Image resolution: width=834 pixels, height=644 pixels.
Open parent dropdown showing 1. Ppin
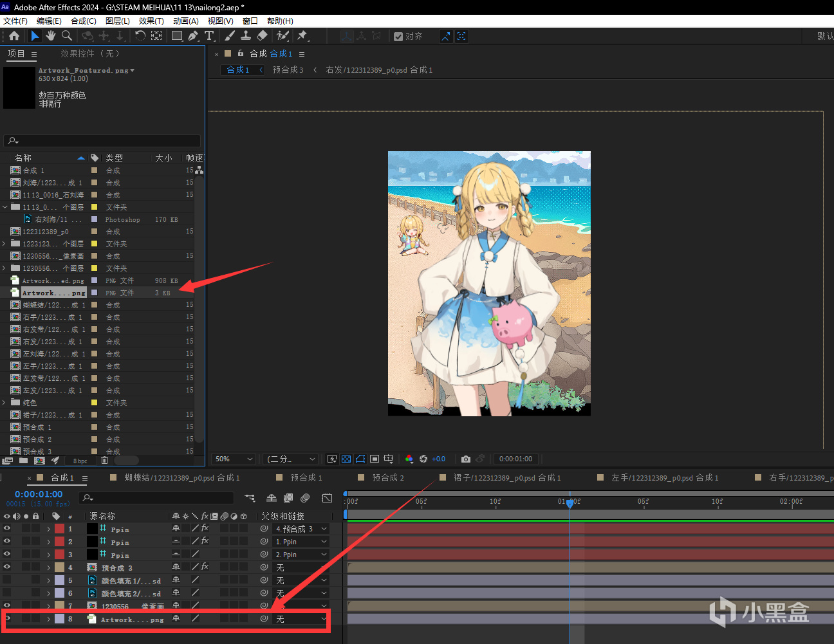point(301,542)
